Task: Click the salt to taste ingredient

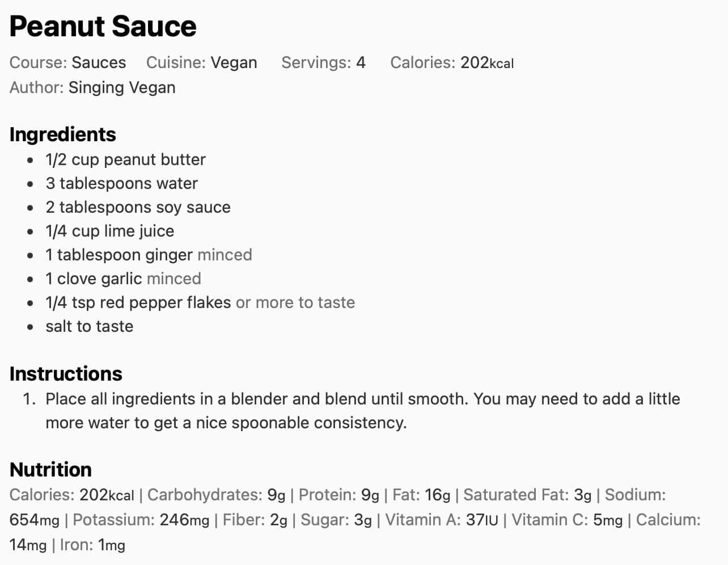Action: (90, 326)
